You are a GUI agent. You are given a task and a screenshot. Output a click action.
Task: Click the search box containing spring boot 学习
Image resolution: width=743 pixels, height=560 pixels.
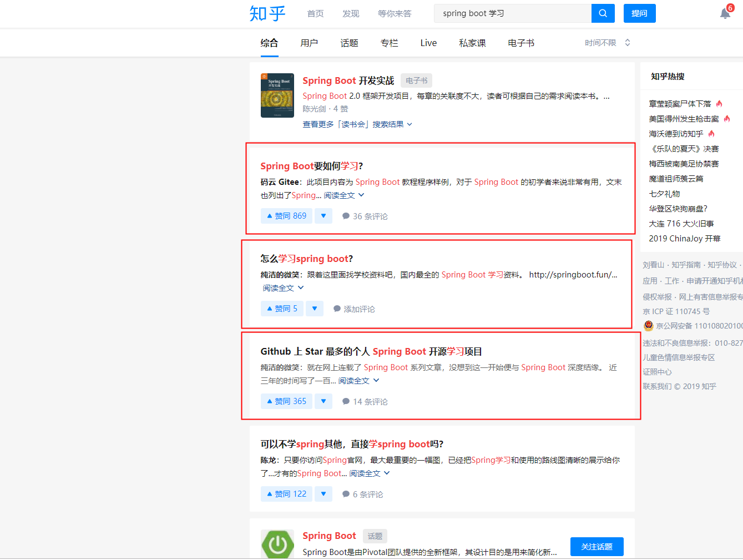pos(513,13)
